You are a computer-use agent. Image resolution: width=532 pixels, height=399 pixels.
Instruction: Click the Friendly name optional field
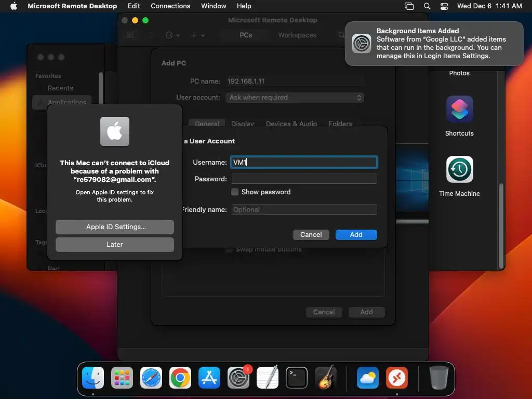(x=304, y=210)
